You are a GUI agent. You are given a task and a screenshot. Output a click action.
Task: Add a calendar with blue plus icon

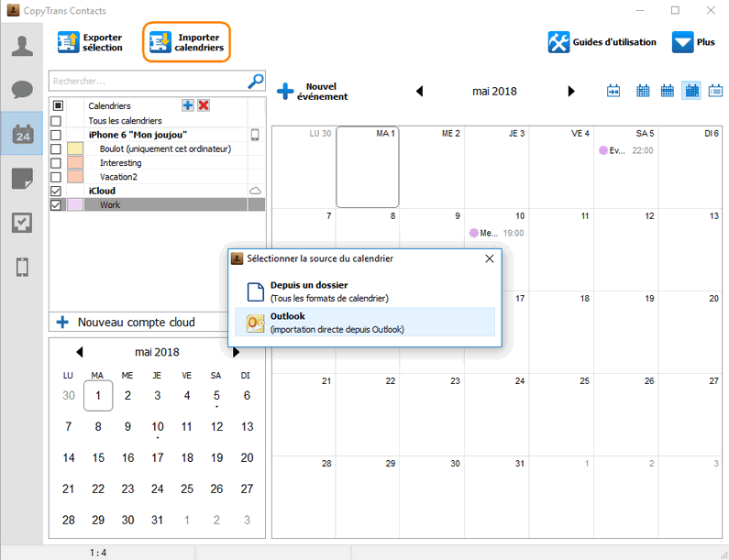188,105
